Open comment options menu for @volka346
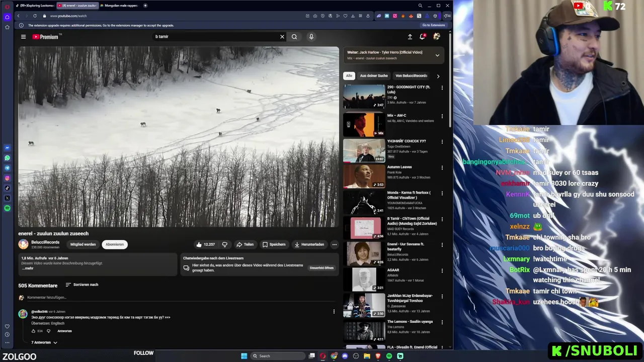Image resolution: width=644 pixels, height=362 pixels. [x=334, y=312]
